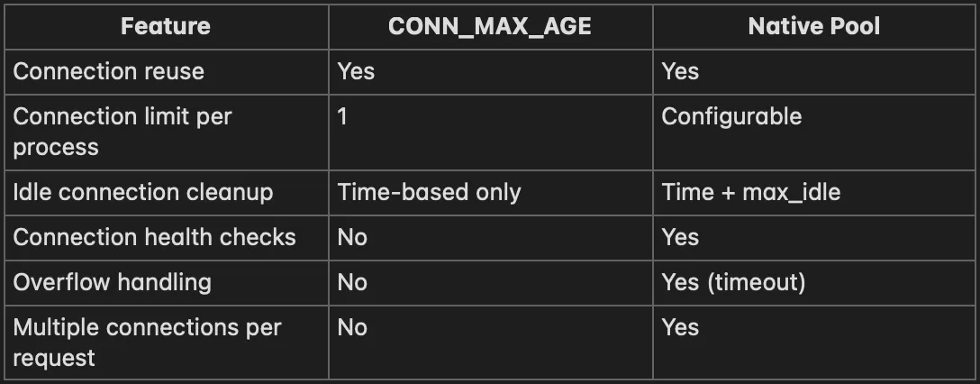Click the Connection health checks label
Viewport: 980px width, 384px height.
(154, 237)
